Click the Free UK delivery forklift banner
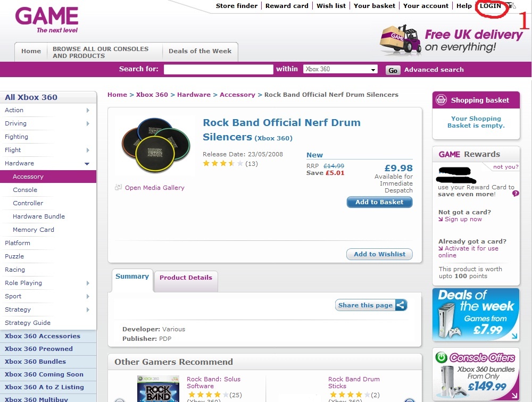The height and width of the screenshot is (402, 532). 452,39
